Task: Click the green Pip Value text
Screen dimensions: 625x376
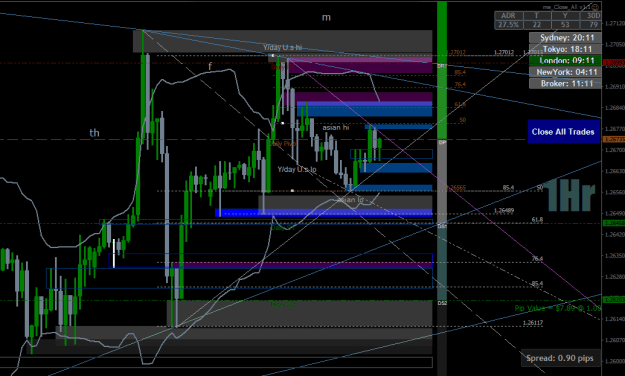Action: click(x=558, y=308)
